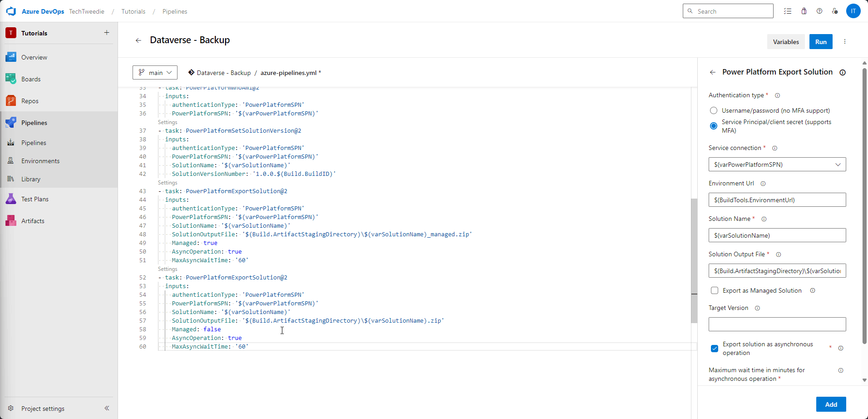868x419 pixels.
Task: Uncheck Export solution as asynchronous operation
Action: [715, 348]
